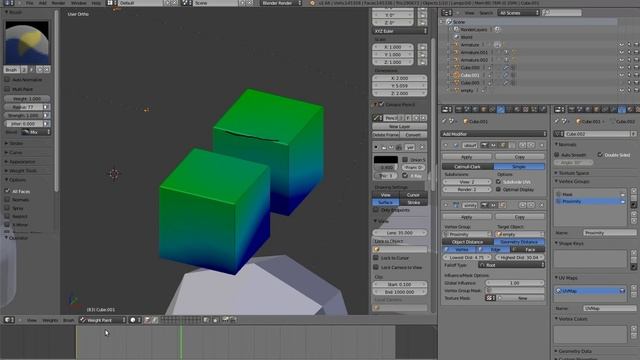This screenshot has width=640, height=360.
Task: Click the Dimensions Y value field
Action: 400,86
